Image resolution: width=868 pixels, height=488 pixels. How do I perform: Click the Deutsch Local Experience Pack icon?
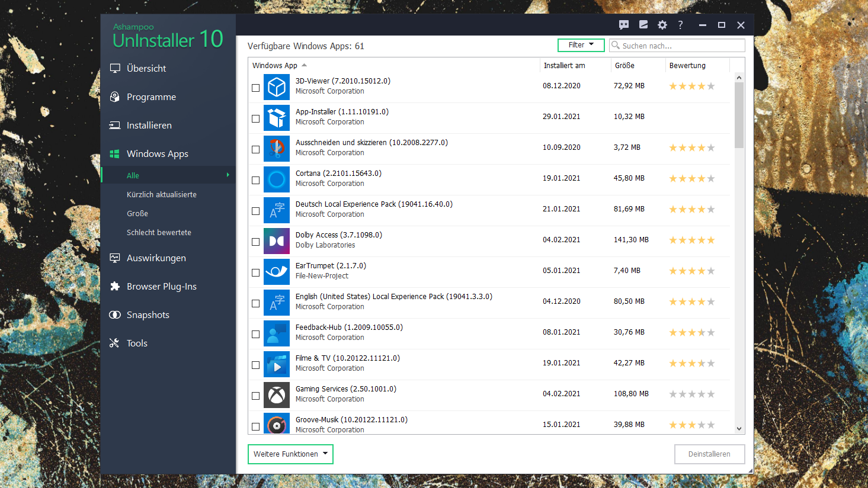(277, 210)
